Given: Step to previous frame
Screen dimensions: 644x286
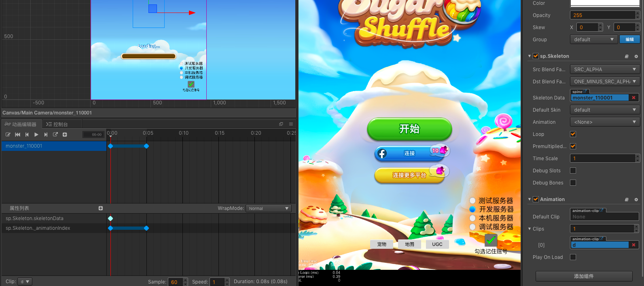Looking at the screenshot, I should coord(27,134).
